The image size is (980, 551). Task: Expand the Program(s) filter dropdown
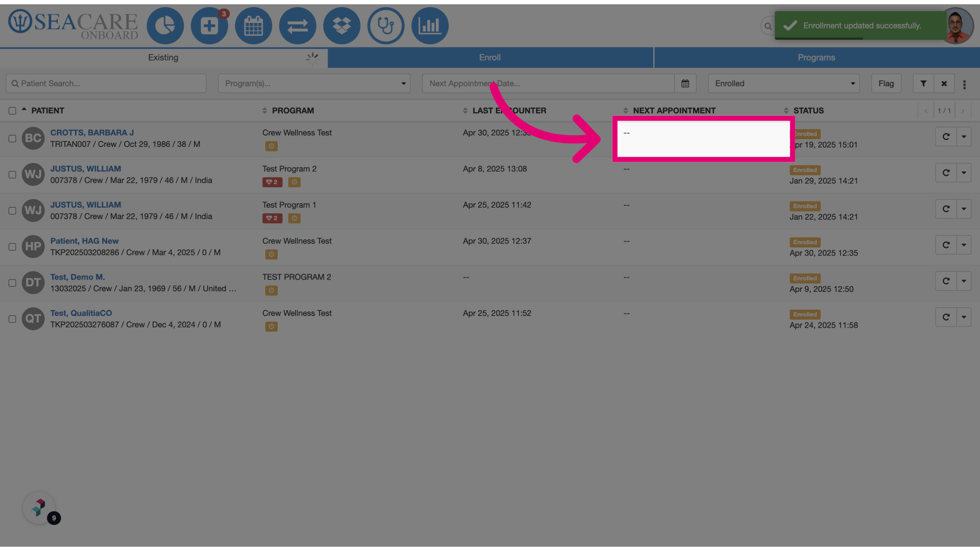(314, 83)
